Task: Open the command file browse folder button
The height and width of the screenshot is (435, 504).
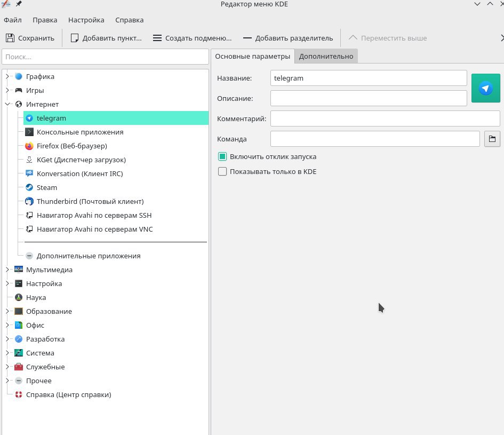Action: (492, 139)
